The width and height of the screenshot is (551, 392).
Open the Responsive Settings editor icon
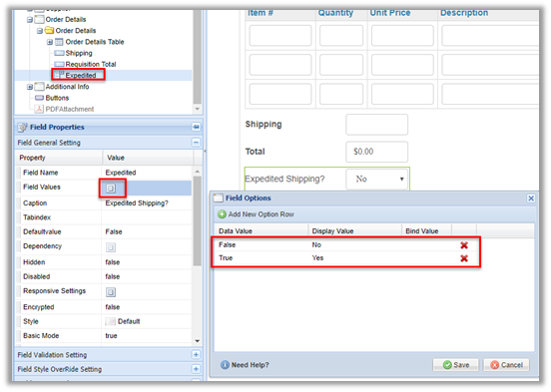click(111, 292)
